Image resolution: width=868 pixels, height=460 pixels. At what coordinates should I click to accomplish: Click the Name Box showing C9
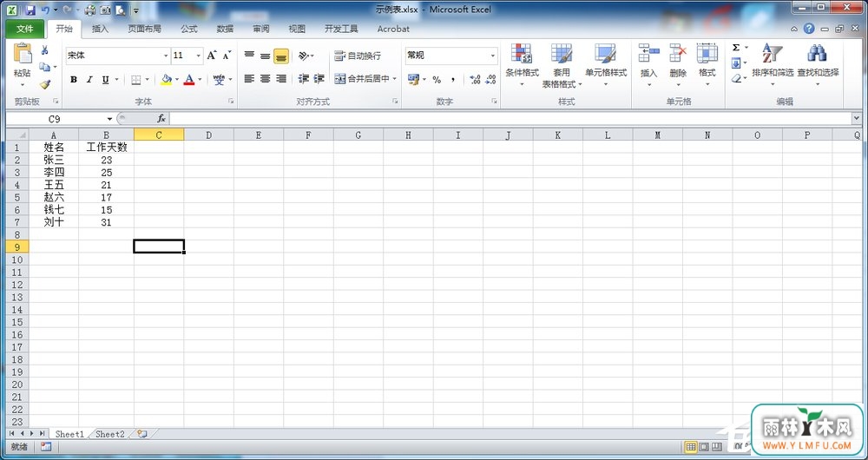pos(54,118)
